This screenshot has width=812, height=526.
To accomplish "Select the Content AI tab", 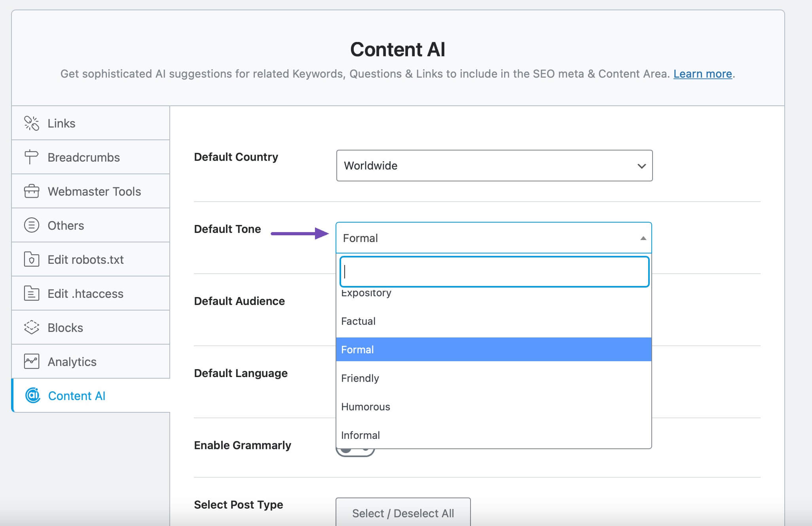I will (91, 395).
